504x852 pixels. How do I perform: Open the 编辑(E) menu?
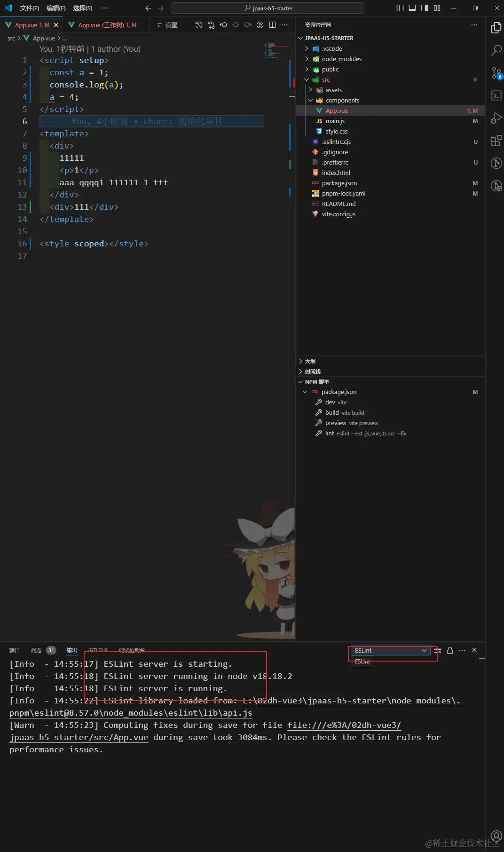[x=56, y=8]
